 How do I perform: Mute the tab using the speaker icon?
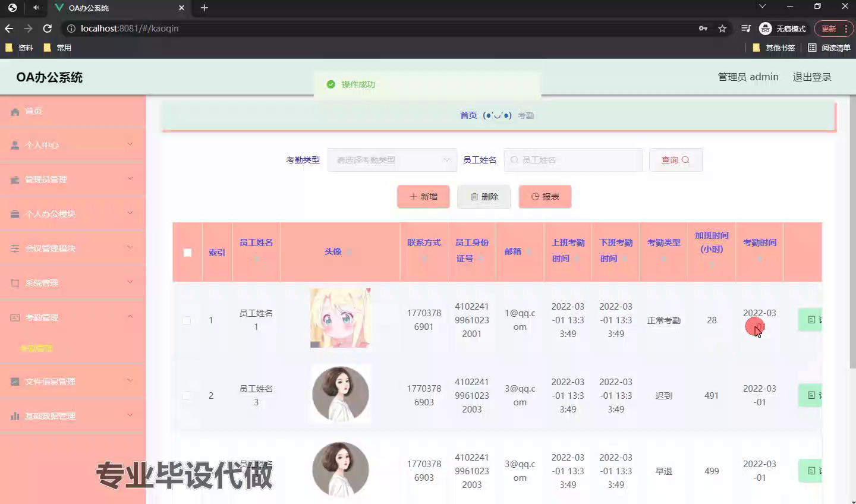[36, 8]
